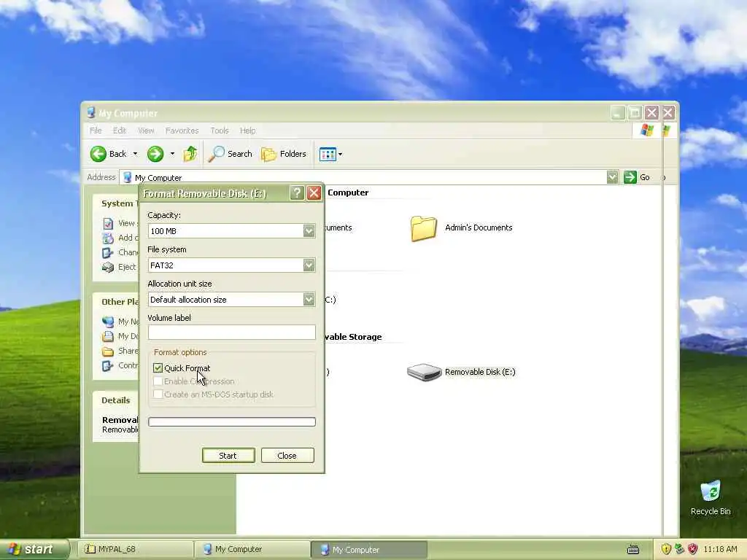
Task: Open the Recycle Bin desktop icon
Action: pyautogui.click(x=711, y=491)
